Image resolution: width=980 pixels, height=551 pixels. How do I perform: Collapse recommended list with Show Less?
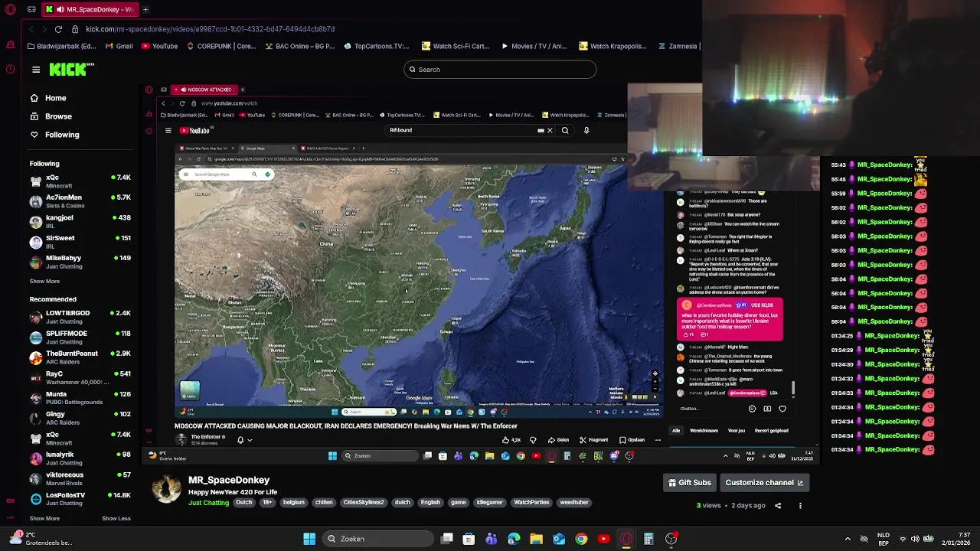click(x=116, y=519)
